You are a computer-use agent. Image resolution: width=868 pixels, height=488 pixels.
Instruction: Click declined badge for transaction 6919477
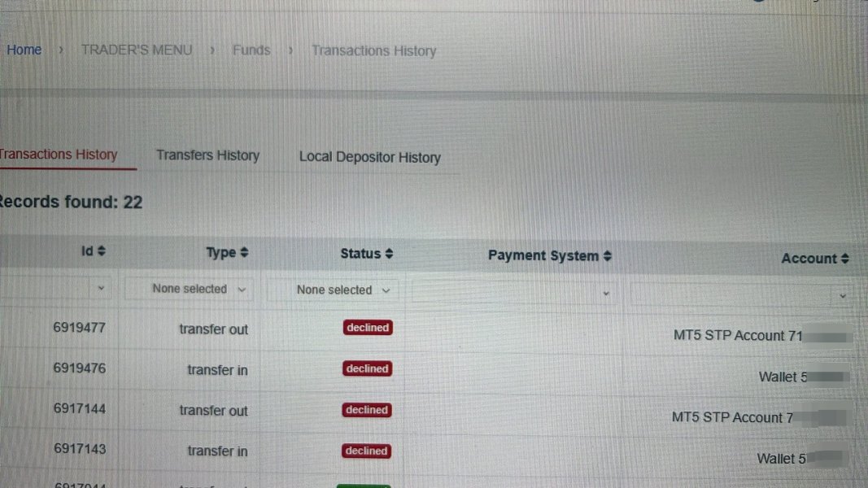coord(368,328)
